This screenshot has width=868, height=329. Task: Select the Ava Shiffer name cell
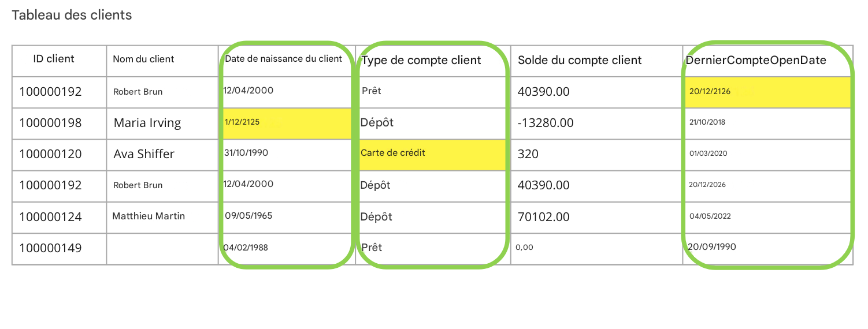click(x=144, y=154)
